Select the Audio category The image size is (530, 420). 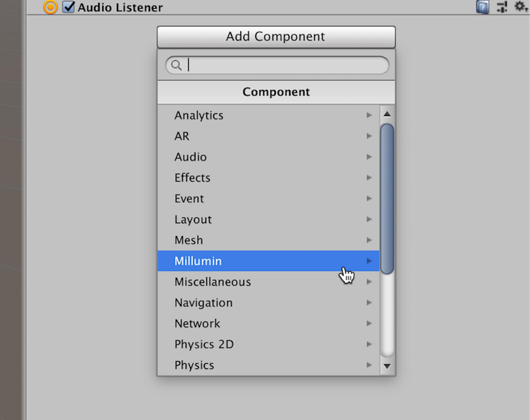pos(191,157)
